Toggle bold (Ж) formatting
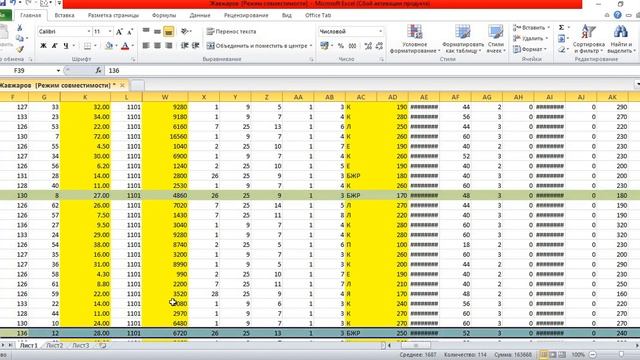Viewport: 640px width, 360px height. pos(43,46)
